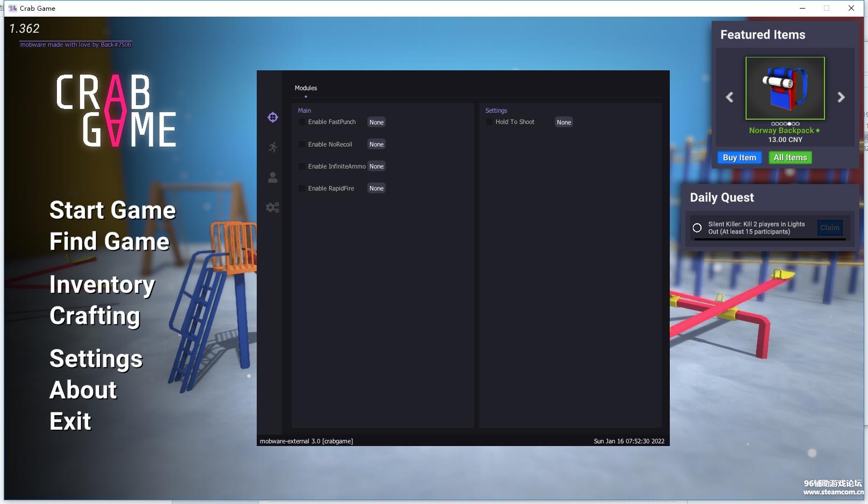This screenshot has height=504, width=868.
Task: Show next featured item with right arrow
Action: pyautogui.click(x=841, y=97)
